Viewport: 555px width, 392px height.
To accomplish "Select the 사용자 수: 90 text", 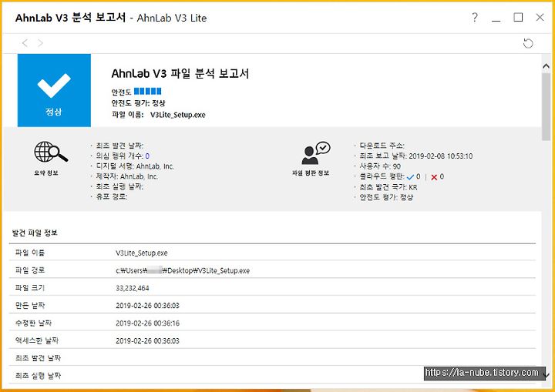I will [380, 166].
